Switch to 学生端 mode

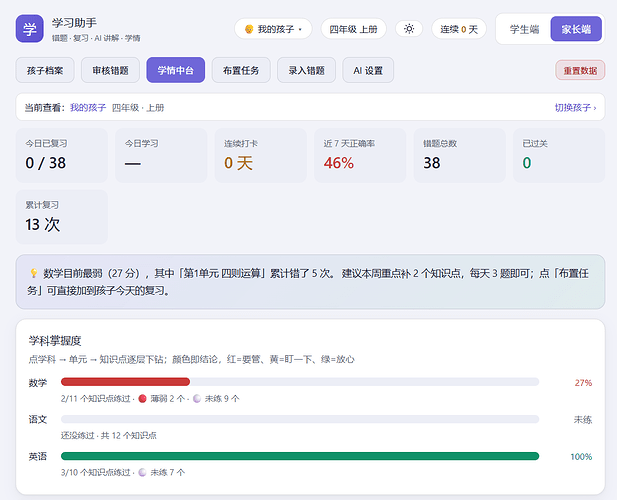524,29
